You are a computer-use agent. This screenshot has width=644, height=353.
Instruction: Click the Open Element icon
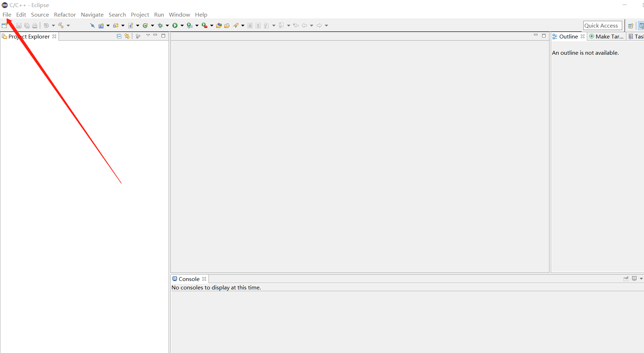point(219,25)
